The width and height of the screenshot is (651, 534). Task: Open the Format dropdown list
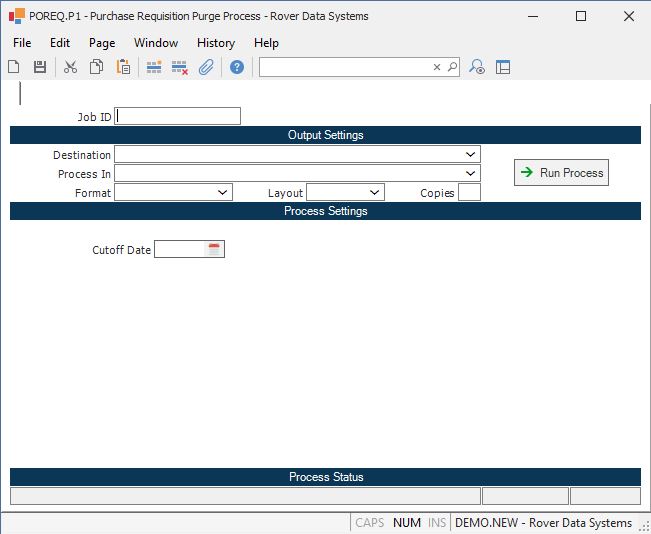[222, 193]
